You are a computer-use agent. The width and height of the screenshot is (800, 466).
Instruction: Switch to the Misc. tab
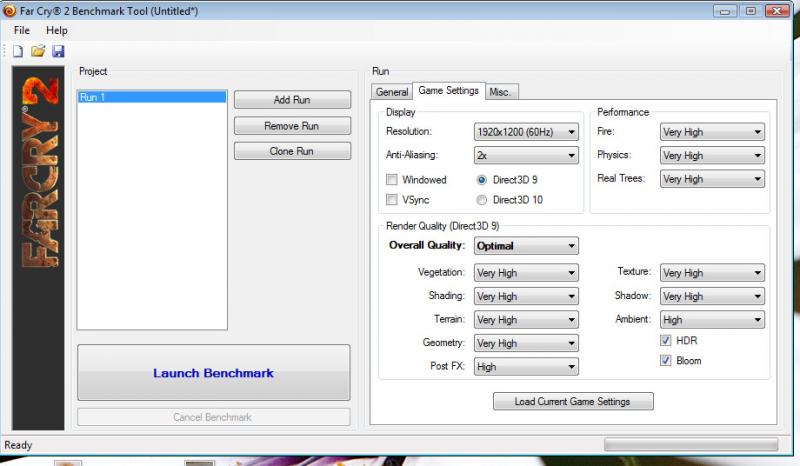502,92
